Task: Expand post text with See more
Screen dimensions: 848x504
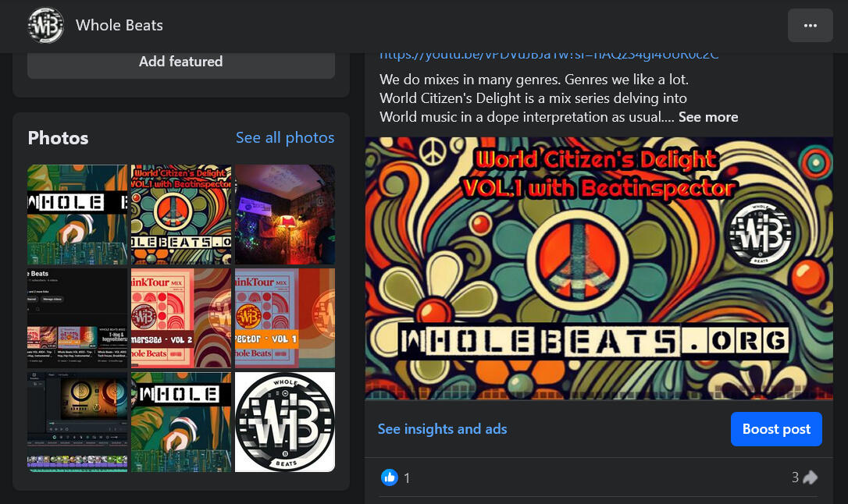Action: pos(707,117)
